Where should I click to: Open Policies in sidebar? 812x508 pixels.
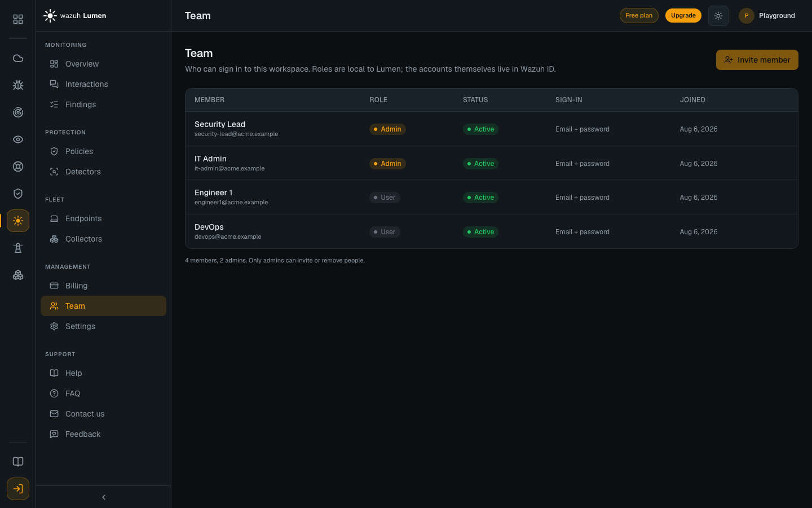tap(104, 151)
